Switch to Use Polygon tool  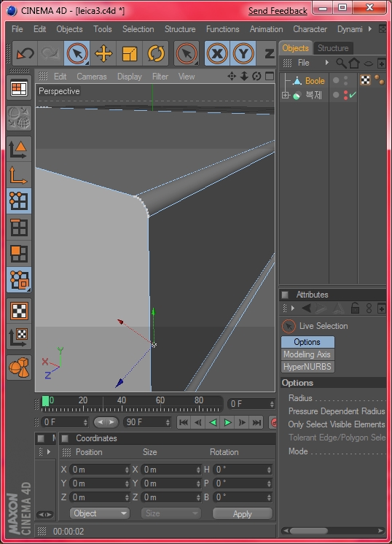click(19, 254)
